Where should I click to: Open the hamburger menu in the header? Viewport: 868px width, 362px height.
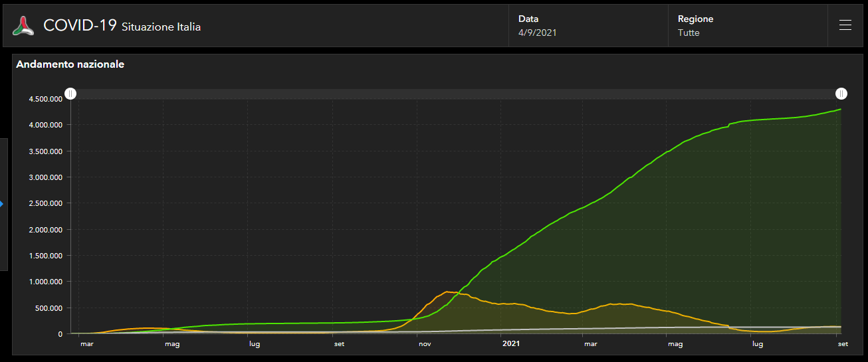click(845, 26)
